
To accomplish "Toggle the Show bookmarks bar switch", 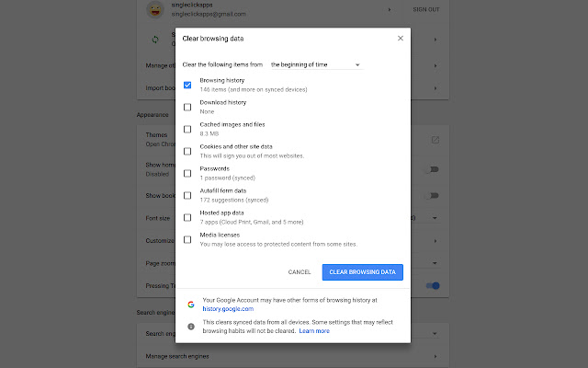I will [432, 196].
